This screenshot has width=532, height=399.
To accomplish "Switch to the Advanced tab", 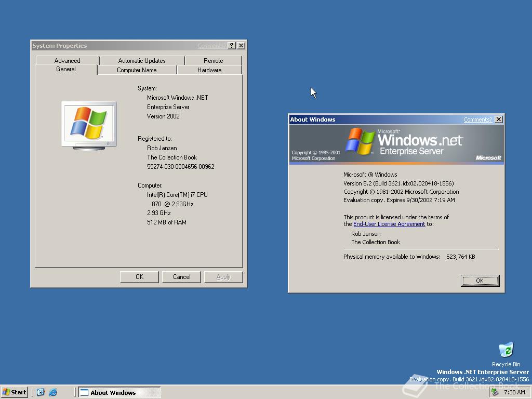I will [x=67, y=60].
